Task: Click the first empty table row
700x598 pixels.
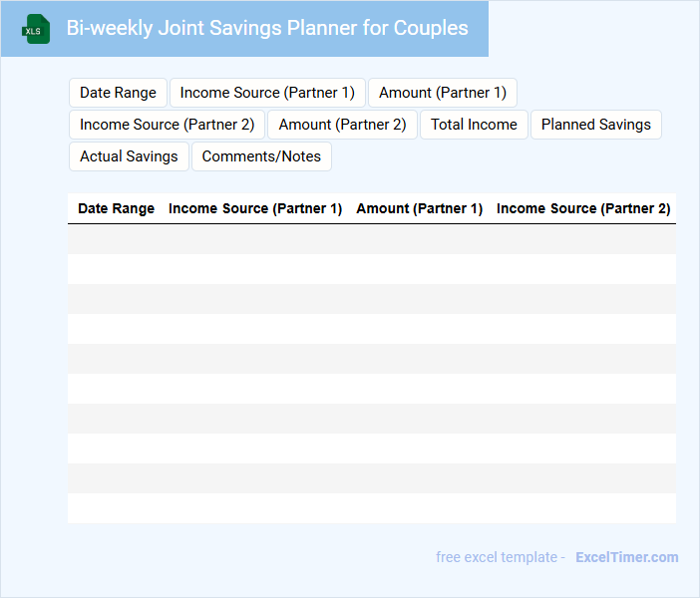Action: [x=371, y=239]
